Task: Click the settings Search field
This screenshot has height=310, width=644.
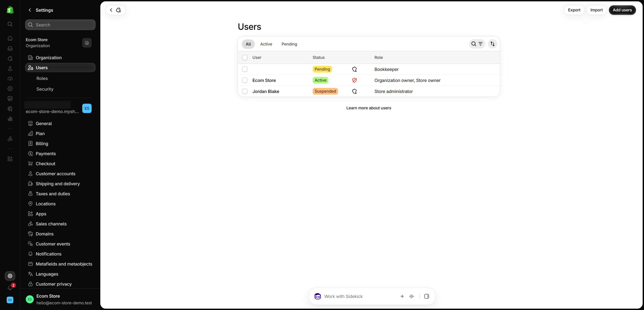Action: click(x=60, y=25)
